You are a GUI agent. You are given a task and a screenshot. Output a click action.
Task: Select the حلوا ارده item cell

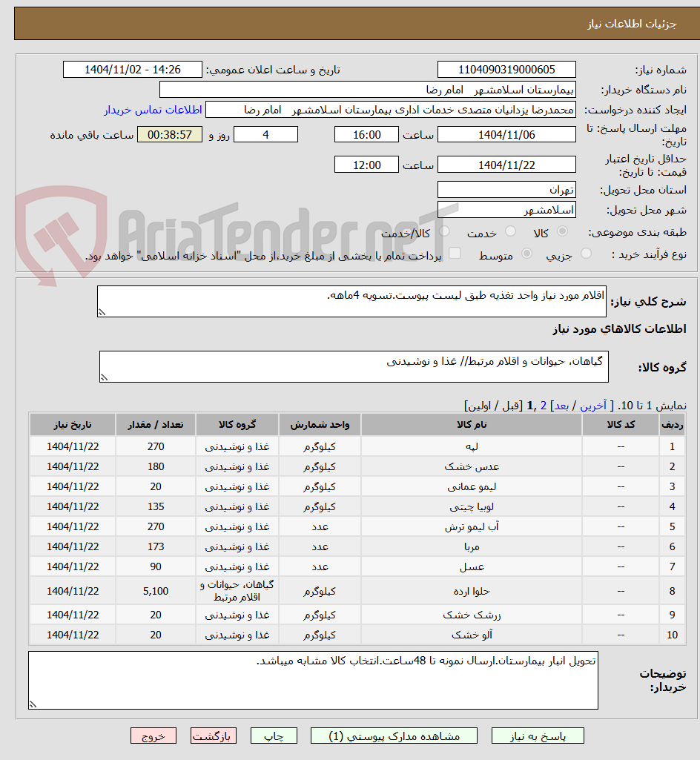pos(472,591)
